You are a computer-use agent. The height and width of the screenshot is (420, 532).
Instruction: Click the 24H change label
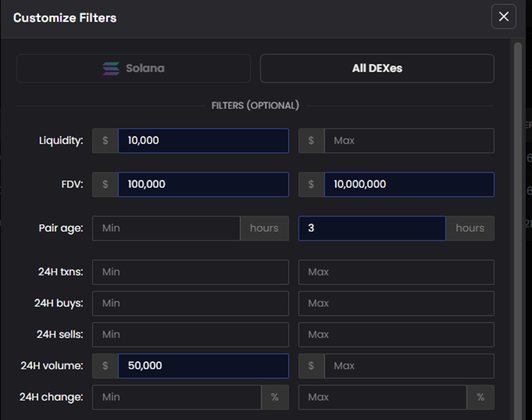[x=51, y=397]
